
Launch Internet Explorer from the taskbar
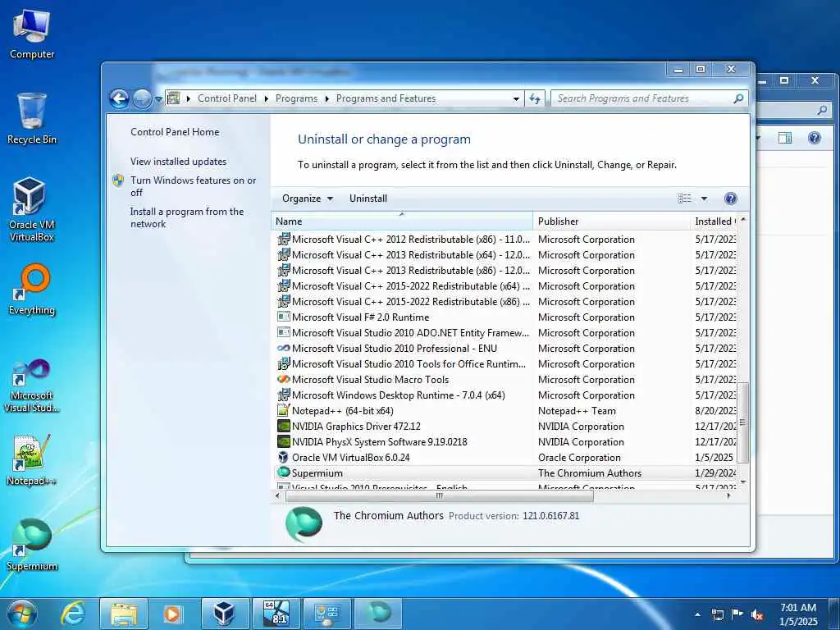coord(72,614)
